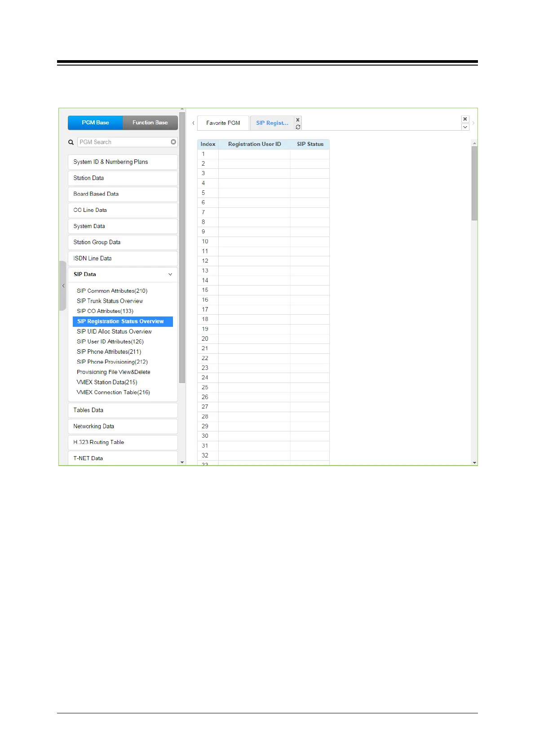Click the table scrollbar down arrow
535x756 pixels.
(x=474, y=462)
